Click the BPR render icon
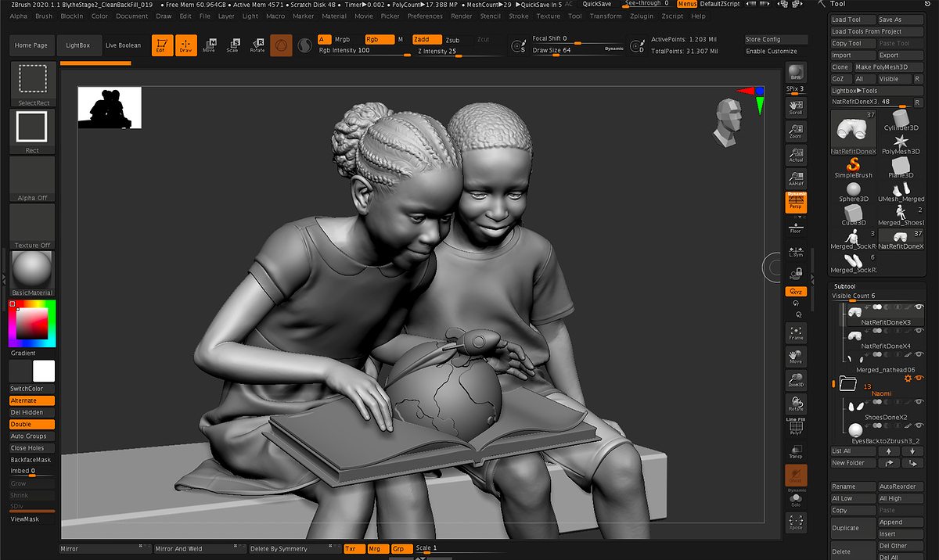939x560 pixels. pyautogui.click(x=796, y=72)
